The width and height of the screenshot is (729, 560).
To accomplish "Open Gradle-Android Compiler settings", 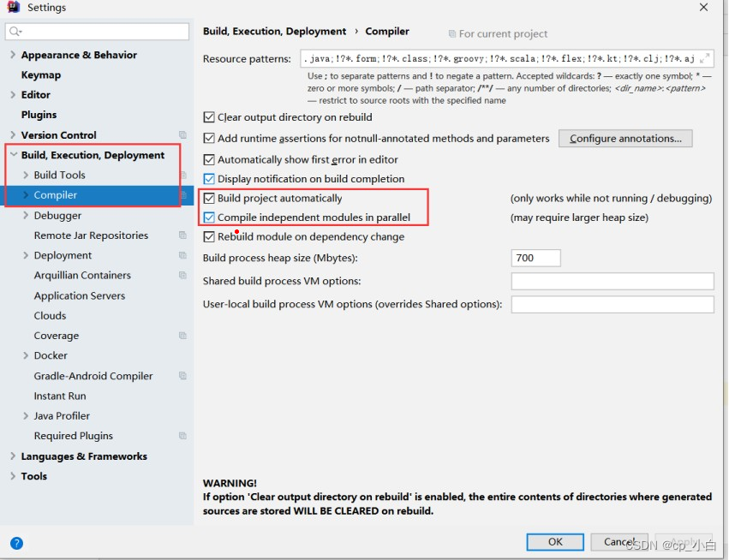I will [x=93, y=376].
